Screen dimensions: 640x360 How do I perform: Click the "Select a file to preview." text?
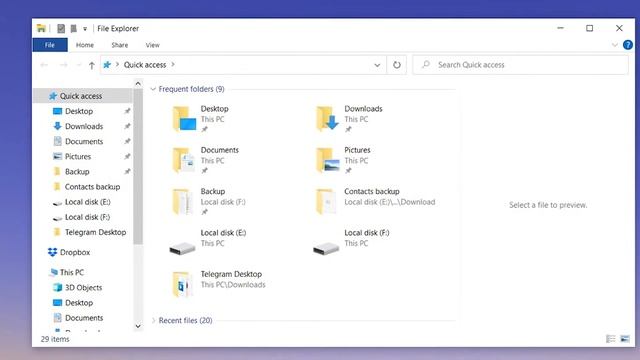click(x=548, y=205)
